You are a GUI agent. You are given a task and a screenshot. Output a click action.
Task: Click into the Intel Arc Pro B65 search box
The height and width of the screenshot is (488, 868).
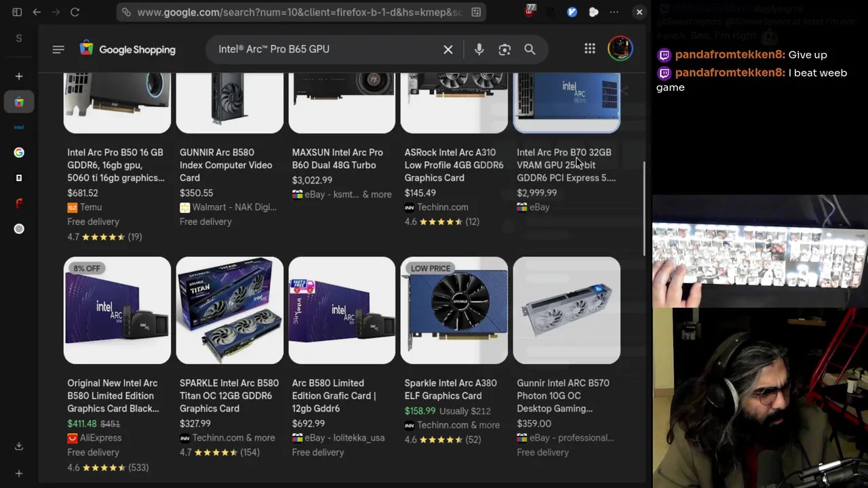pos(325,49)
